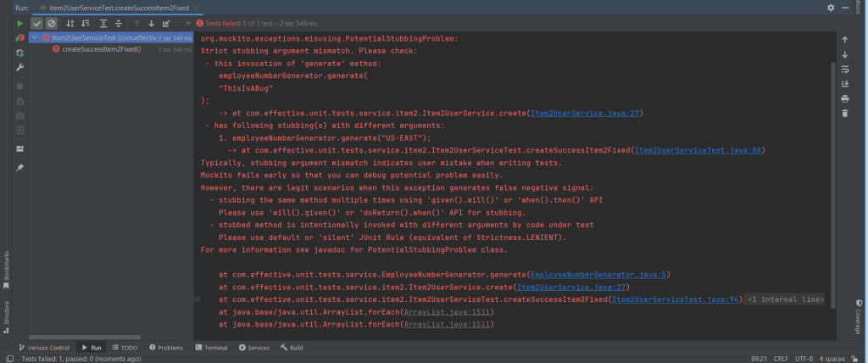Collapse the Item2UserServiceTest tree node

pyautogui.click(x=33, y=38)
